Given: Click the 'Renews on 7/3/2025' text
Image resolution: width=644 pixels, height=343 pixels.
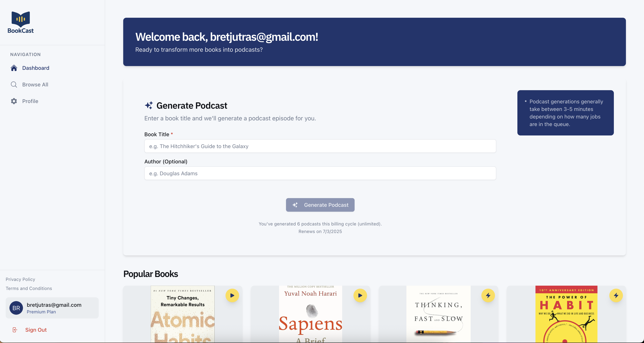Looking at the screenshot, I should [x=320, y=231].
